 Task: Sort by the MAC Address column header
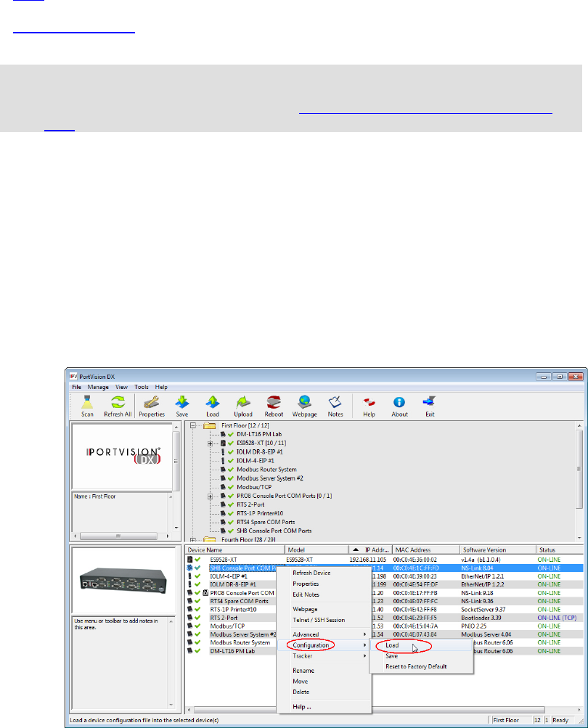click(x=426, y=549)
